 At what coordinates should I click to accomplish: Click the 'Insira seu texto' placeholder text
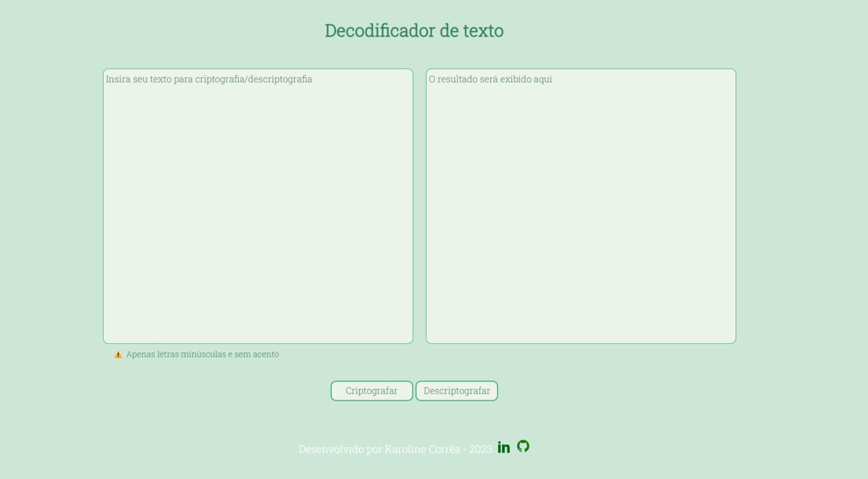point(209,79)
